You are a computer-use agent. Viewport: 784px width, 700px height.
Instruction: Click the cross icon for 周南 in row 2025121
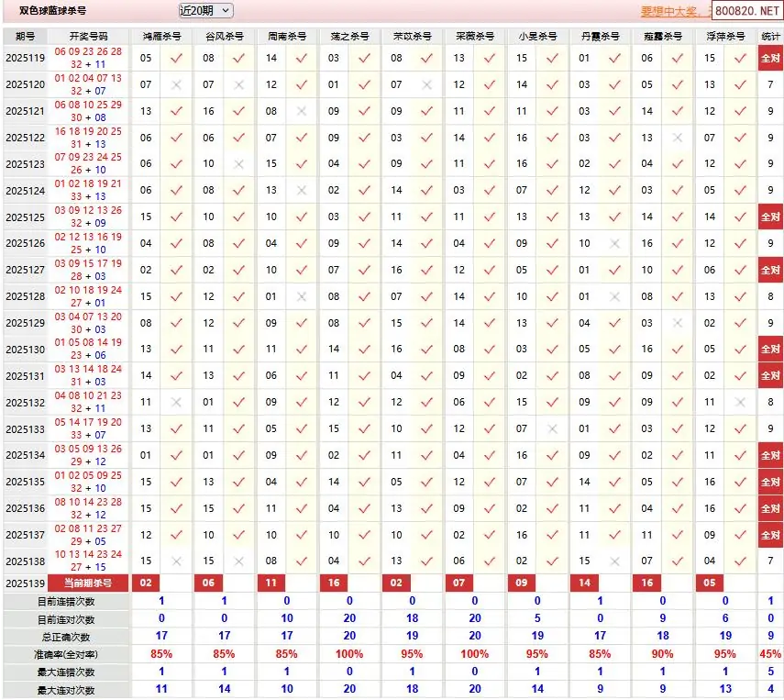coord(302,111)
